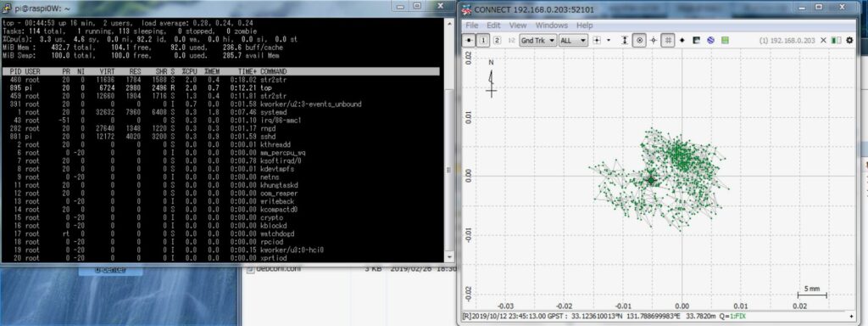
Task: Click the black diamond show-point icon
Action: (682, 41)
